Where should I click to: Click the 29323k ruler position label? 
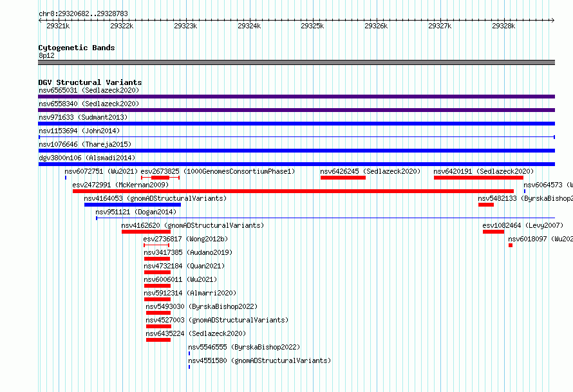185,26
